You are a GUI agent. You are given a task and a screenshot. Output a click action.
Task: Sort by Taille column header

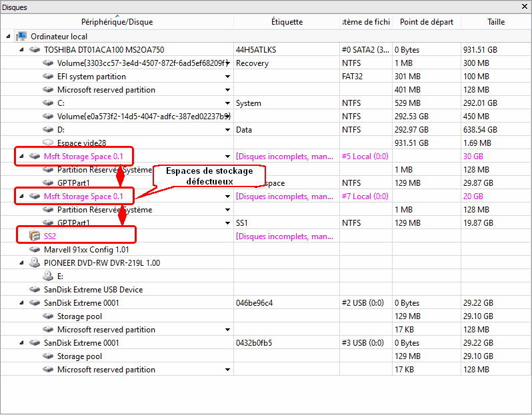(496, 22)
